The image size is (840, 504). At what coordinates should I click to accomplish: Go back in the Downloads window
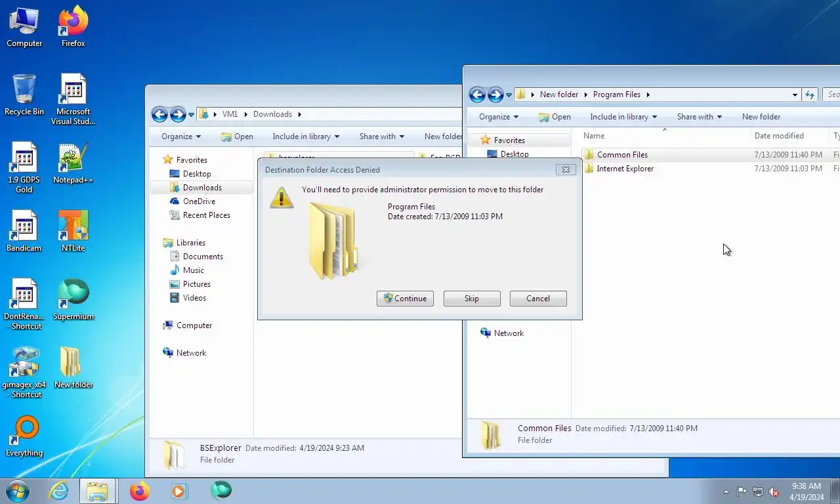pyautogui.click(x=159, y=114)
